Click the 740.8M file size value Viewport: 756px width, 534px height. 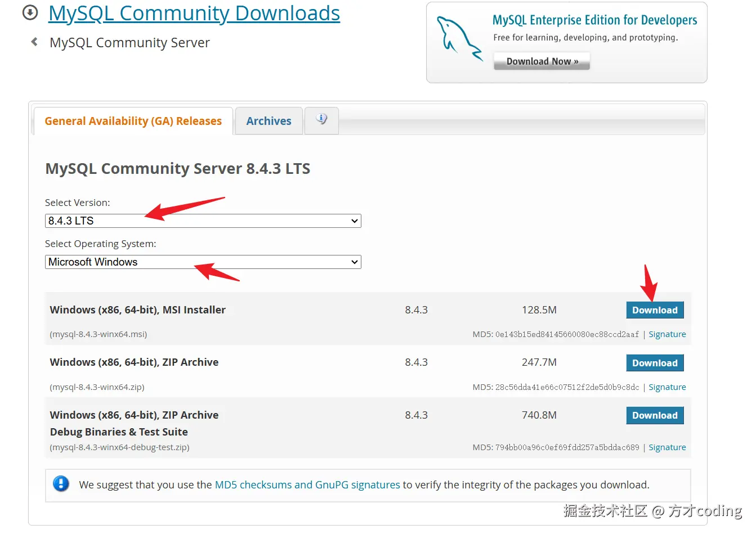point(539,415)
